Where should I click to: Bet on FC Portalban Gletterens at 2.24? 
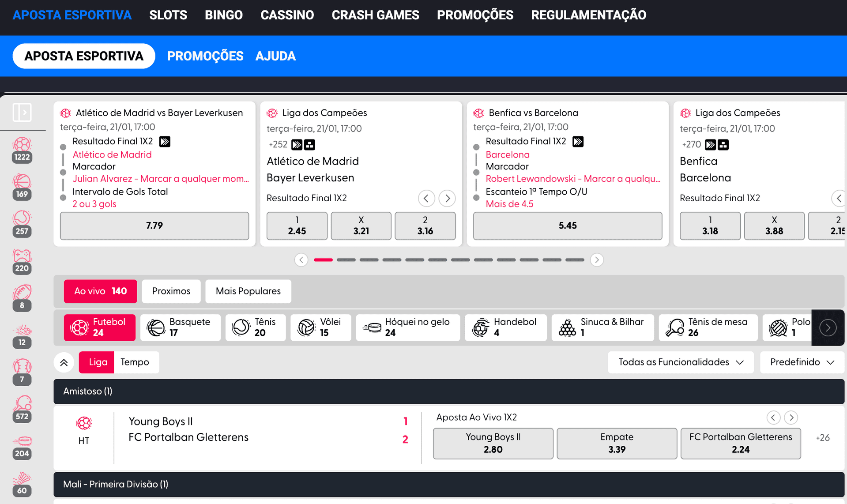pos(741,444)
